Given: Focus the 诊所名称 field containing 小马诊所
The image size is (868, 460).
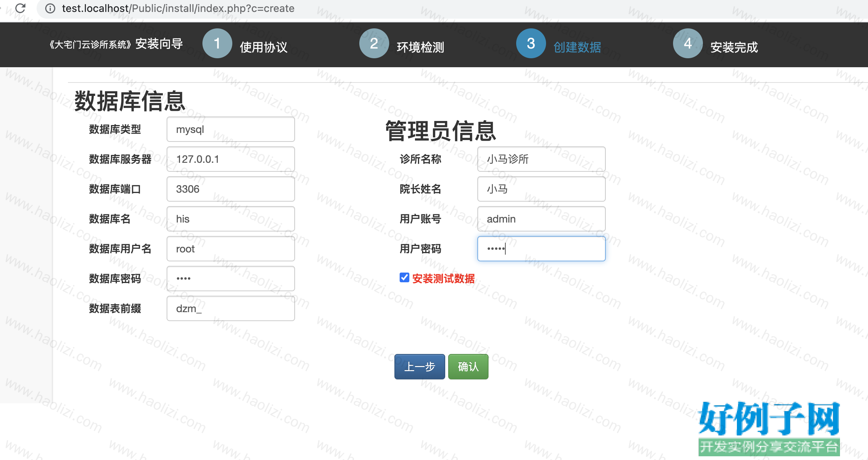Looking at the screenshot, I should tap(542, 159).
